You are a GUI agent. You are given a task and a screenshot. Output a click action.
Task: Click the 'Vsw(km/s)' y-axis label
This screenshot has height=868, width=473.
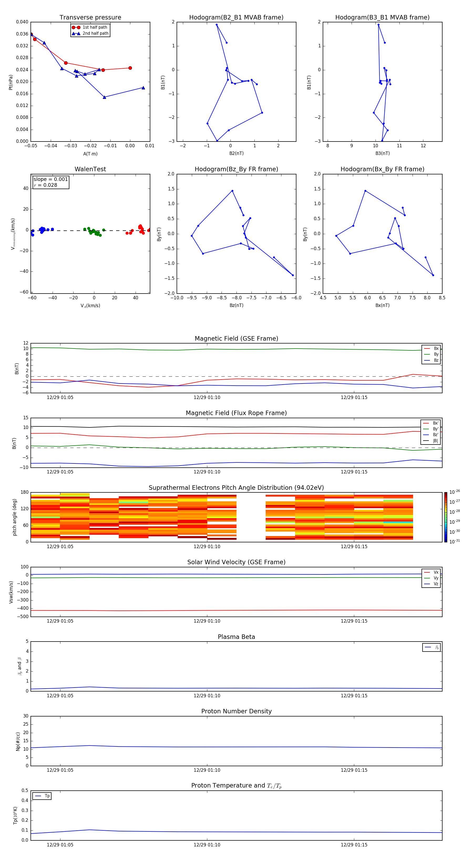(x=11, y=592)
